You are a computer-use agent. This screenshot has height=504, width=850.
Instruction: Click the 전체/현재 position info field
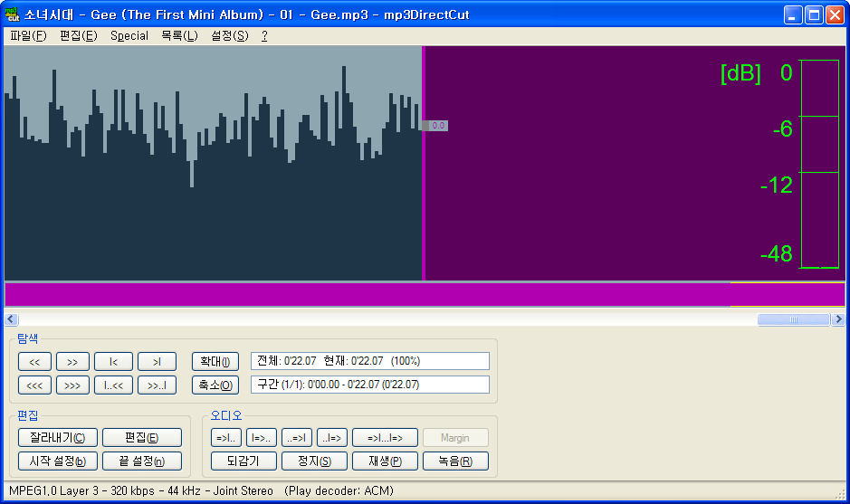pyautogui.click(x=369, y=361)
